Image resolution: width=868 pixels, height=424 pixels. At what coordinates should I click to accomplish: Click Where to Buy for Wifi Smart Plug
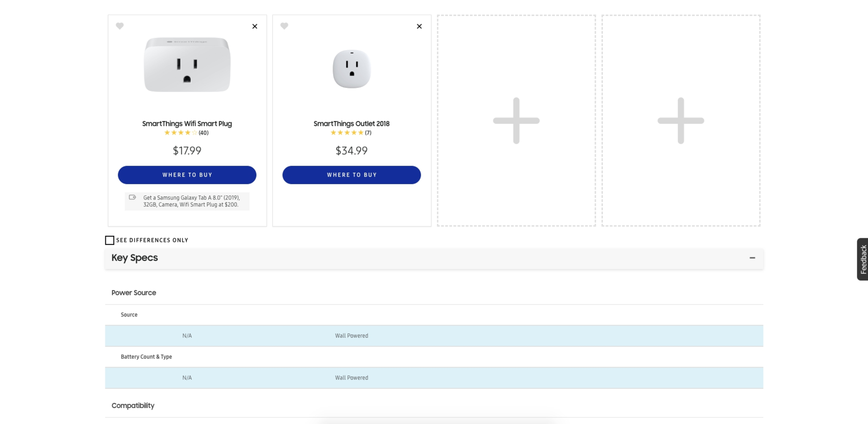pos(187,175)
